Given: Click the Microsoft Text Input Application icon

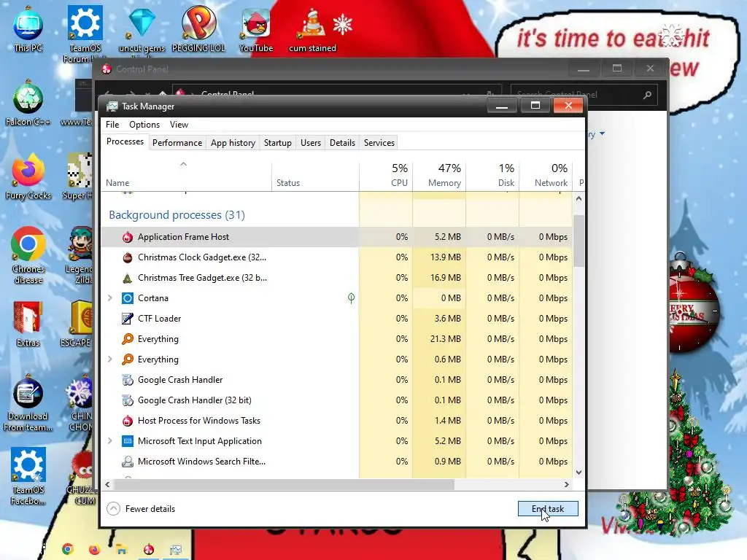Looking at the screenshot, I should pos(127,441).
